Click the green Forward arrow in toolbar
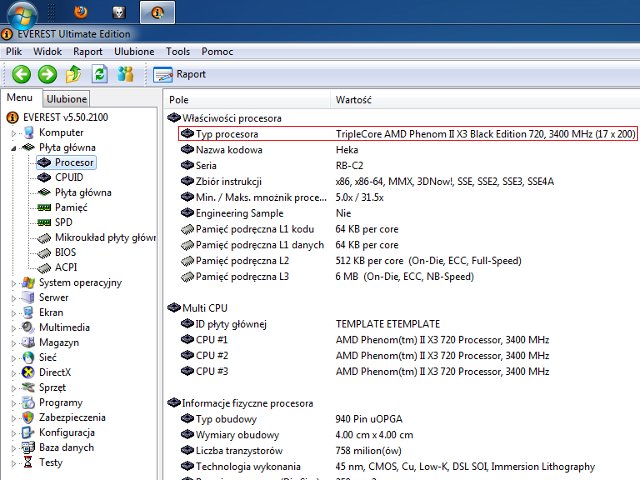The height and width of the screenshot is (480, 640). 47,74
